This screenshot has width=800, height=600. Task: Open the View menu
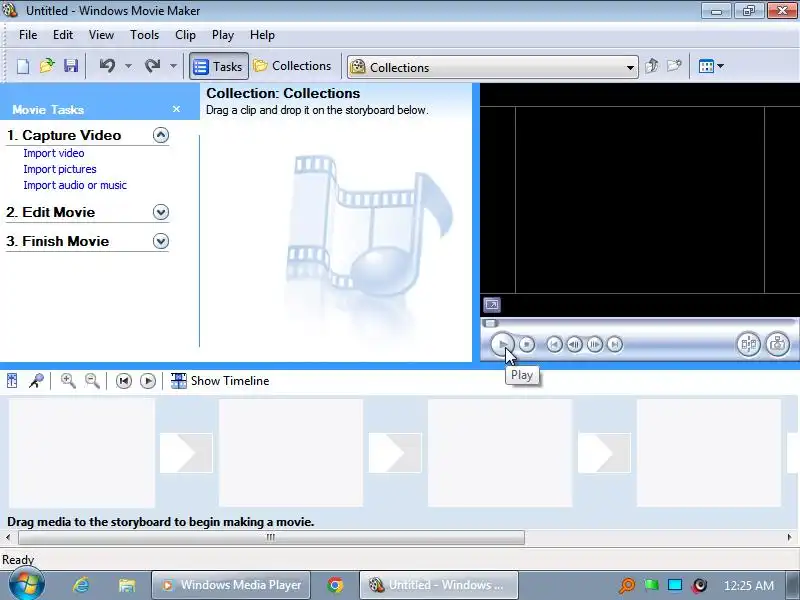tap(101, 35)
